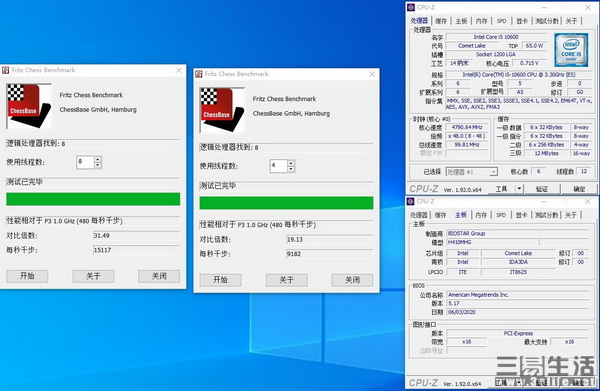The height and width of the screenshot is (391, 600).
Task: Switch to 主板 tab in bottom CPU-Z
Action: (461, 215)
